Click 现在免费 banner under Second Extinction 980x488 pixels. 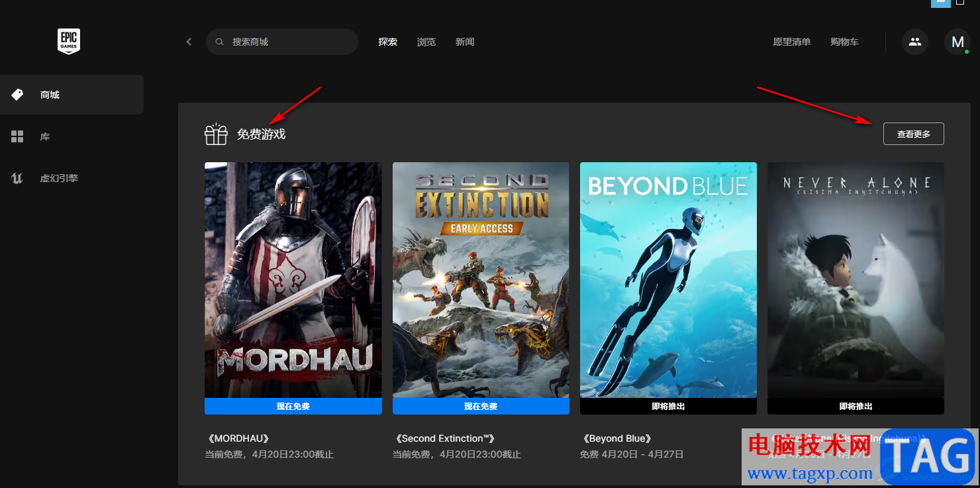(x=481, y=406)
